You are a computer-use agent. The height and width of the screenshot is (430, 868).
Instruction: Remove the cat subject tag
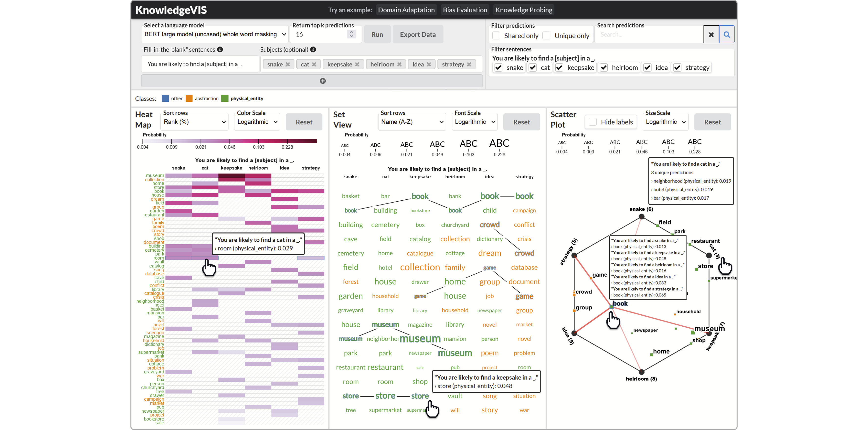[314, 64]
